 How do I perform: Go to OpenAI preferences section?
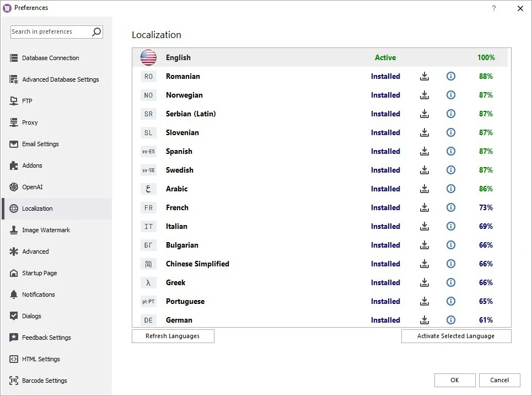pos(32,187)
